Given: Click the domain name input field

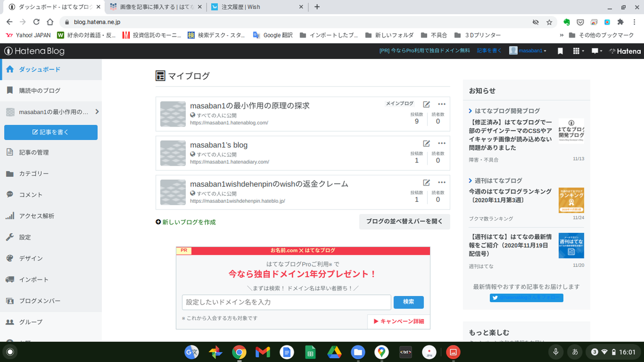Looking at the screenshot, I should coord(287,302).
